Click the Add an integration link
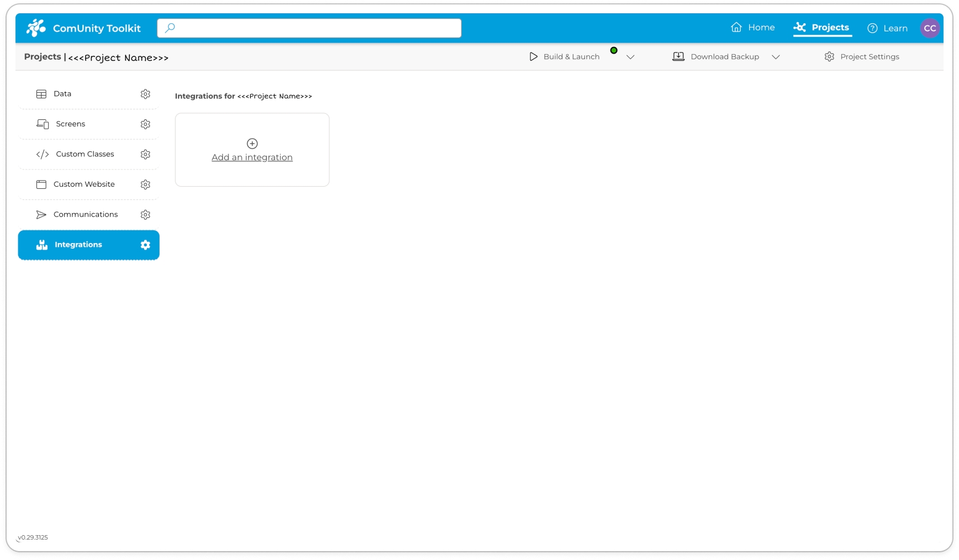The height and width of the screenshot is (560, 959). click(252, 157)
